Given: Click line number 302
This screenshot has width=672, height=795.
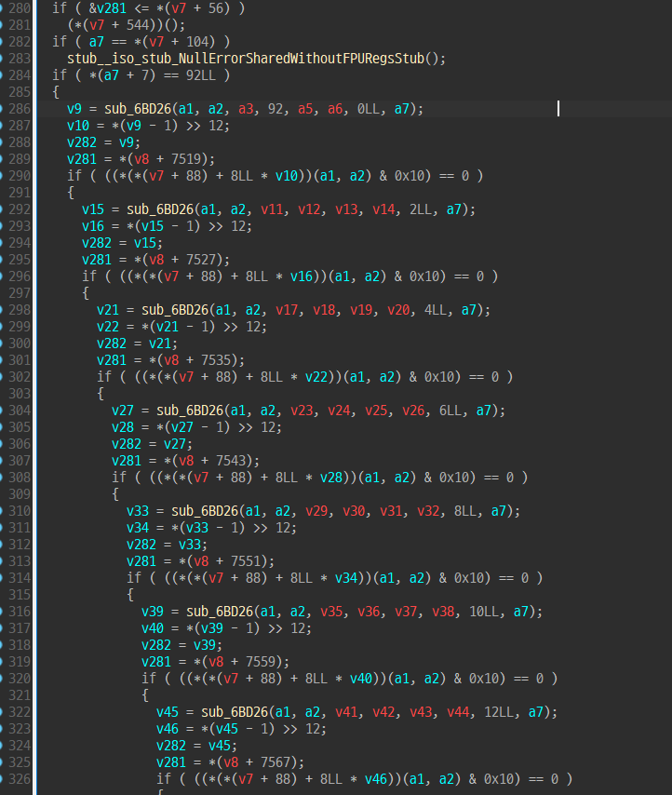Looking at the screenshot, I should coord(20,377).
